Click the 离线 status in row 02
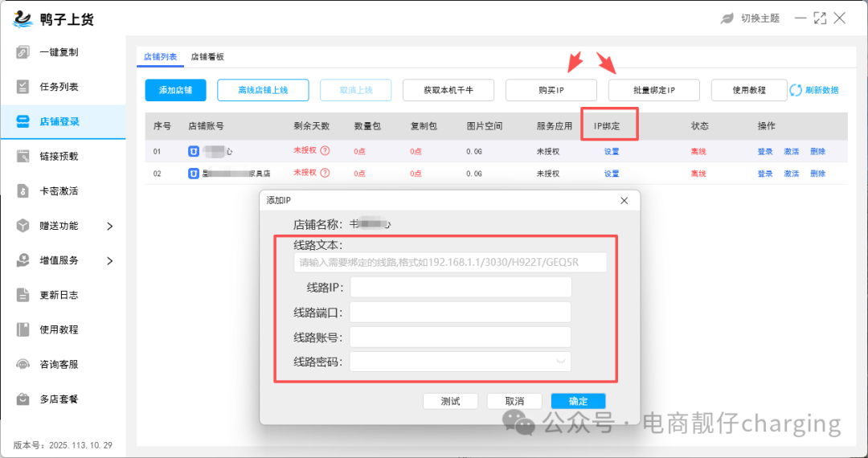868x458 pixels. click(x=698, y=174)
